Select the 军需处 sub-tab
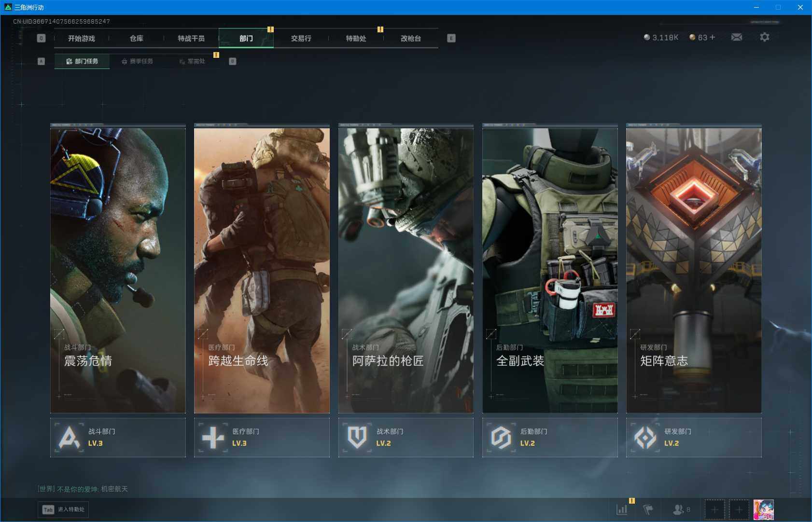The image size is (812, 522). [x=193, y=61]
